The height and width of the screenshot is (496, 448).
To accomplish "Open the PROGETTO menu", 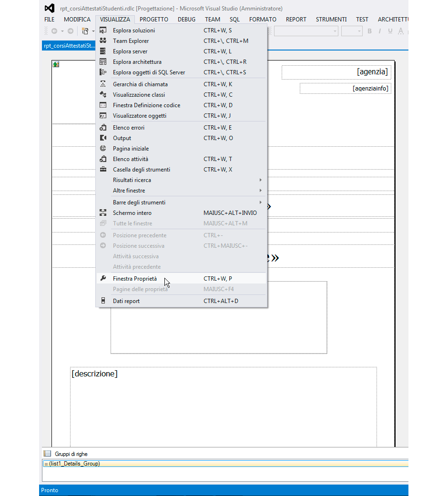I will tap(154, 19).
